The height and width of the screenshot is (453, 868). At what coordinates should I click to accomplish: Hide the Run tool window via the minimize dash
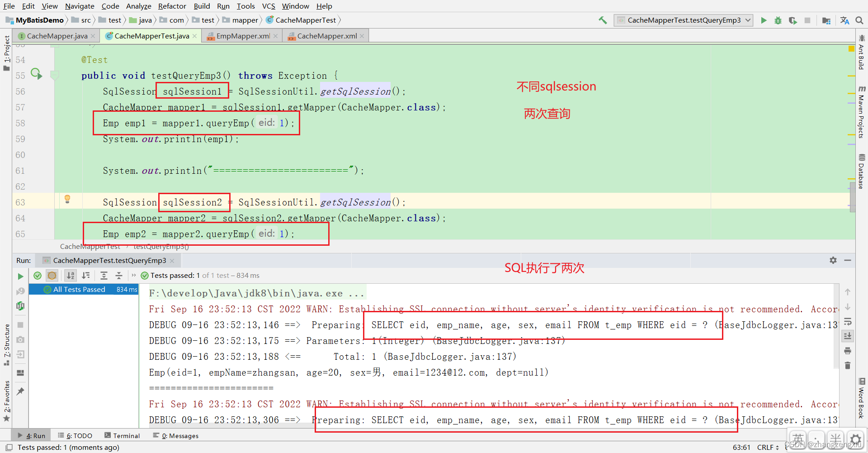click(x=848, y=260)
